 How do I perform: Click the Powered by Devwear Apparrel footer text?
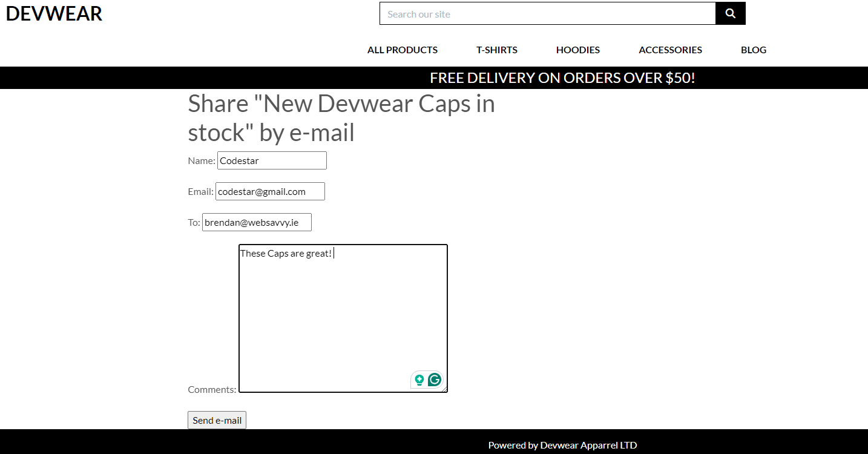click(x=562, y=445)
